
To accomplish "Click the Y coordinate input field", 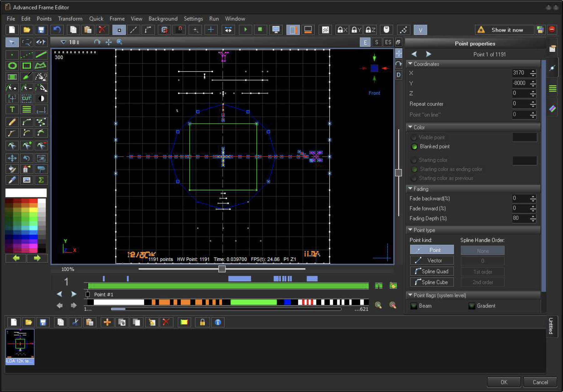I will click(x=520, y=83).
